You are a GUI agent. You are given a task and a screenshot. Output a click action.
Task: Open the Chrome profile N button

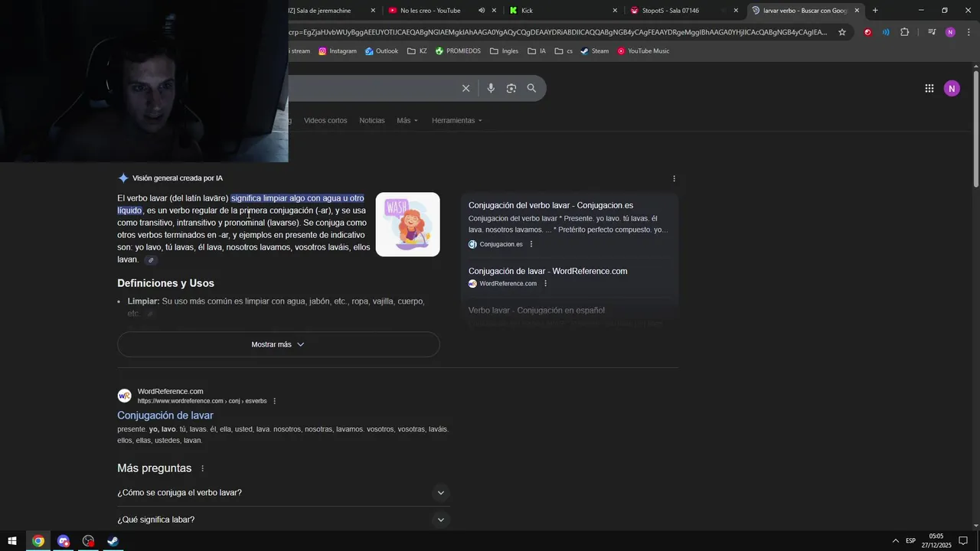coord(950,32)
